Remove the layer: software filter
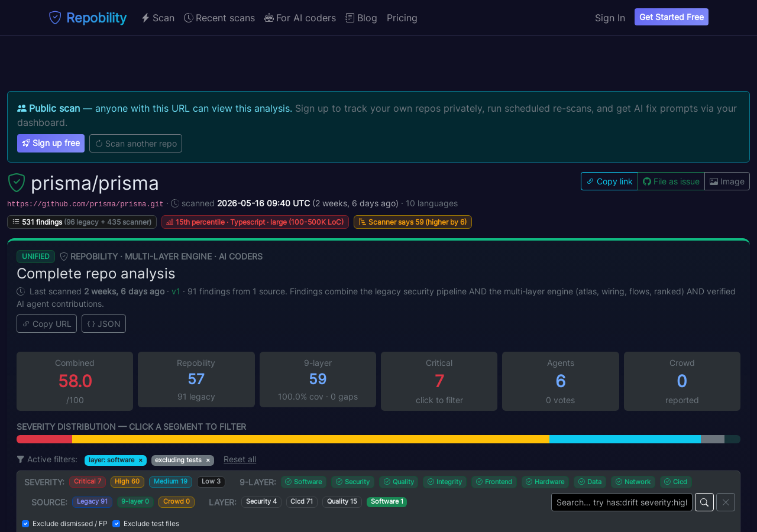This screenshot has height=532, width=757. pos(141,460)
